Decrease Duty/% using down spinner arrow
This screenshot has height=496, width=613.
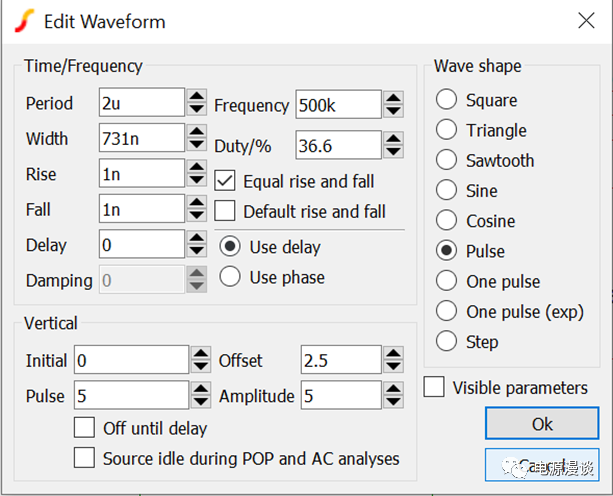click(394, 153)
